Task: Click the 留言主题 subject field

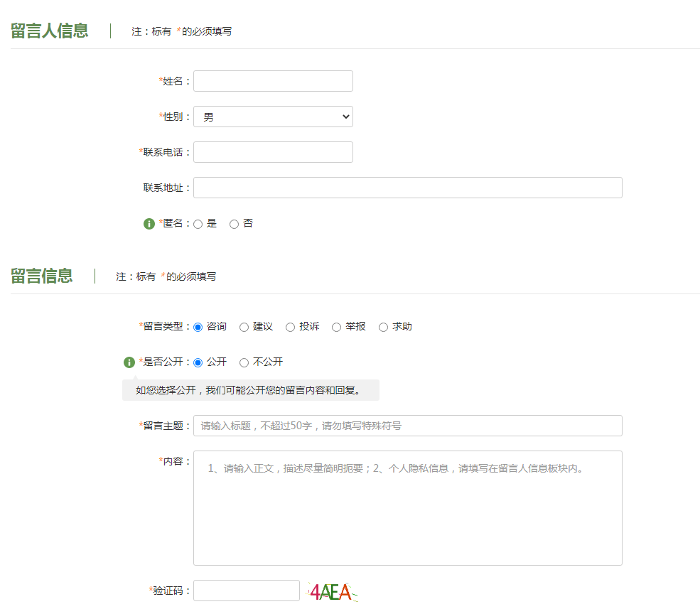Action: [x=408, y=426]
